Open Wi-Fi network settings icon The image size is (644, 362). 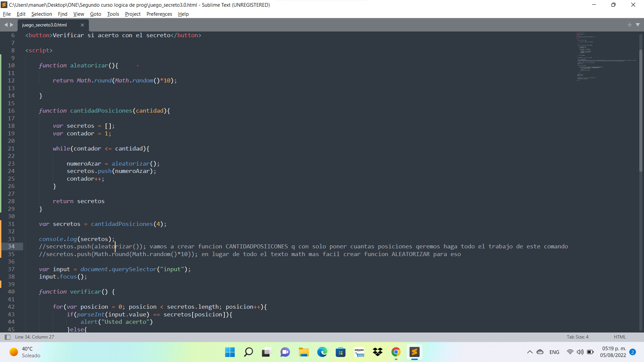[570, 352]
